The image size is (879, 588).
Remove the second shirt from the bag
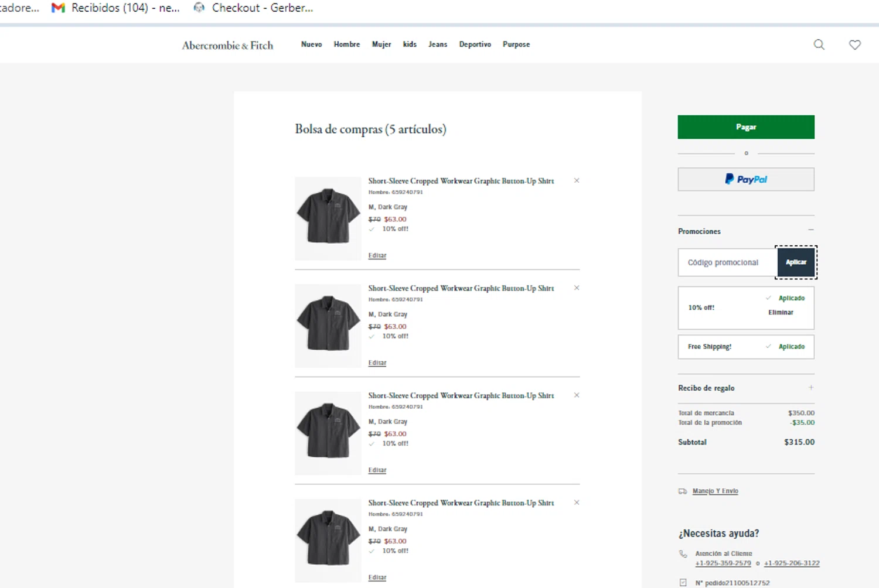click(577, 288)
